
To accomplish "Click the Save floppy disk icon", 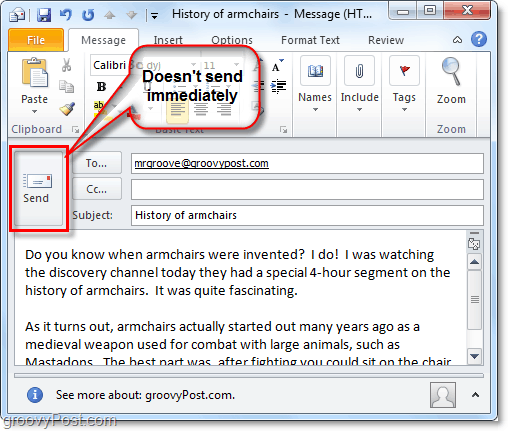I will [x=44, y=15].
